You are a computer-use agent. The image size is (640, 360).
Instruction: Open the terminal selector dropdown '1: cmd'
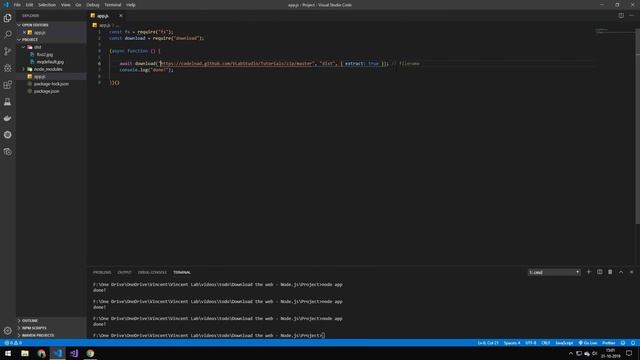click(x=554, y=272)
